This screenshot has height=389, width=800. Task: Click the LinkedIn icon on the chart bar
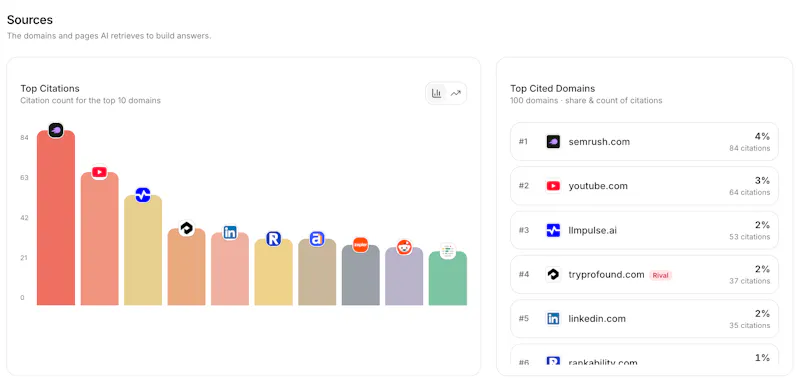pos(230,232)
